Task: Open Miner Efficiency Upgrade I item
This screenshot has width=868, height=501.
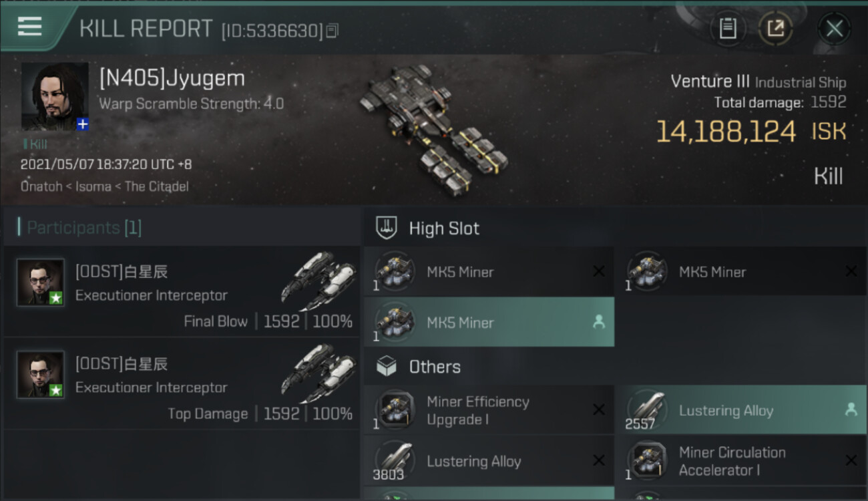Action: [x=489, y=410]
